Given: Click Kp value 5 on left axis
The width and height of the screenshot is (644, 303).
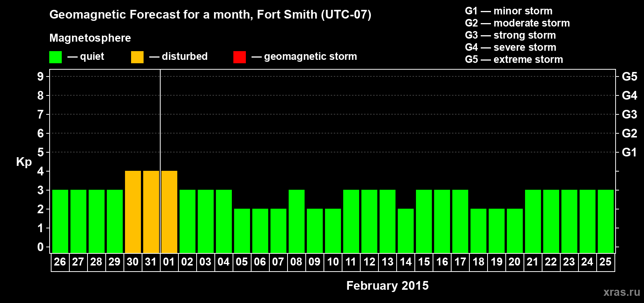Looking at the screenshot, I should click(x=41, y=152).
